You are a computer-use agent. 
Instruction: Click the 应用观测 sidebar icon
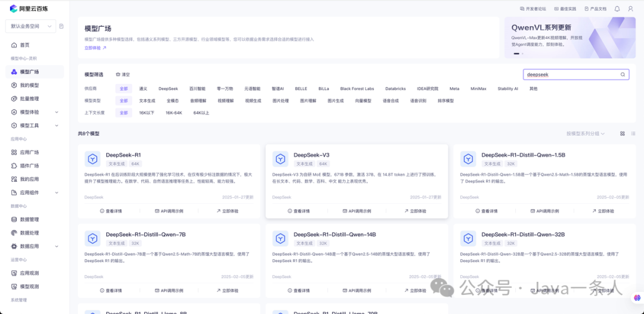coord(14,273)
